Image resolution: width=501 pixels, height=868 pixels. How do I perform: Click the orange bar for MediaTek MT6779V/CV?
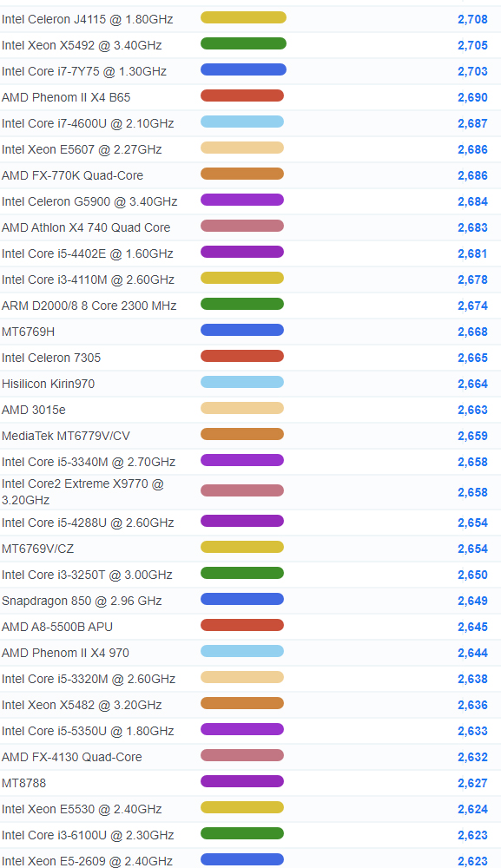click(242, 434)
